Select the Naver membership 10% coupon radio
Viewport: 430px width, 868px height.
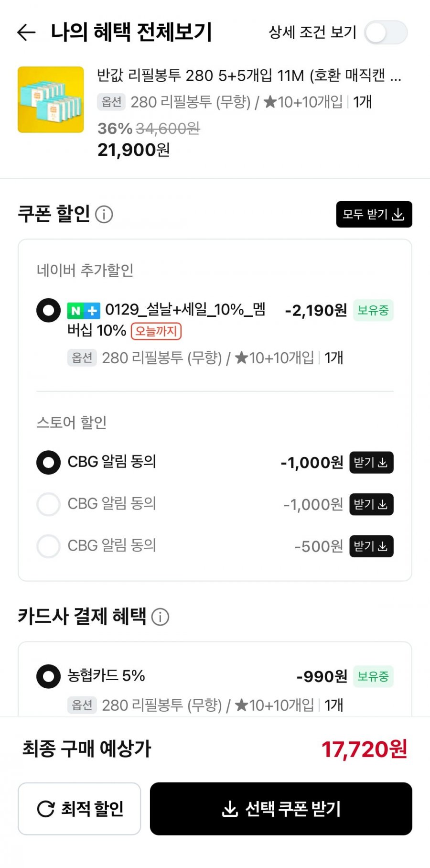click(x=49, y=311)
